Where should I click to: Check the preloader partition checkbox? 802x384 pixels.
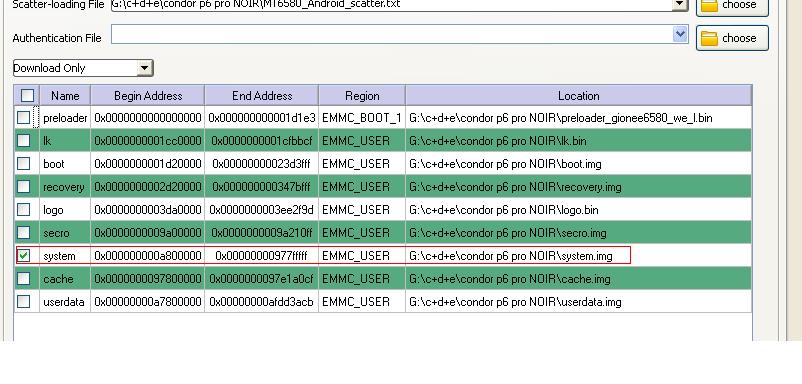click(24, 118)
